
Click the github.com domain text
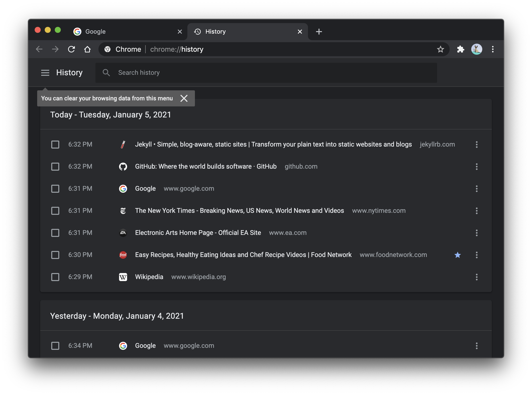(301, 166)
